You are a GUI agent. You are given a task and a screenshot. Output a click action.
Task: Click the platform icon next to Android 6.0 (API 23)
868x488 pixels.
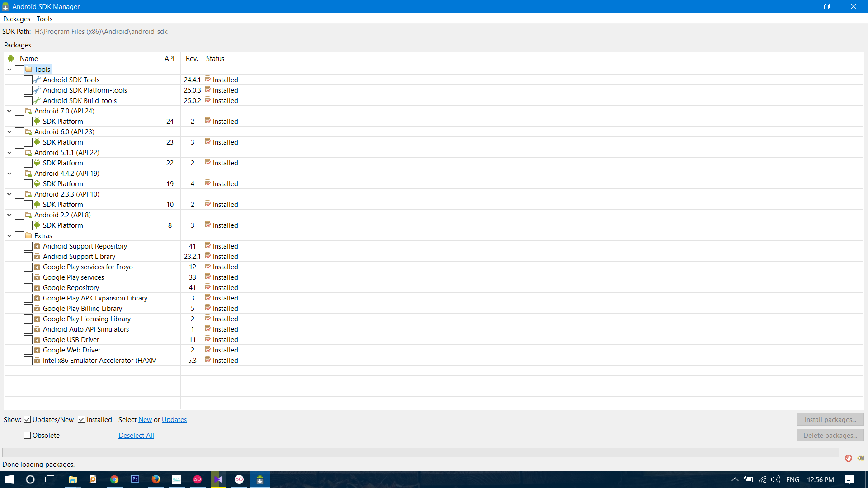pos(28,131)
